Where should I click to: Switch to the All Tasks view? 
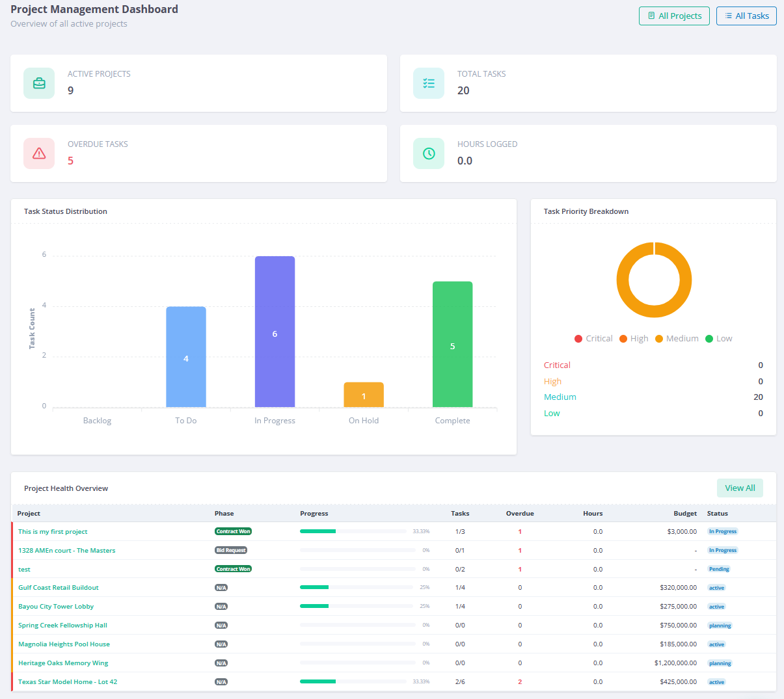tap(746, 16)
